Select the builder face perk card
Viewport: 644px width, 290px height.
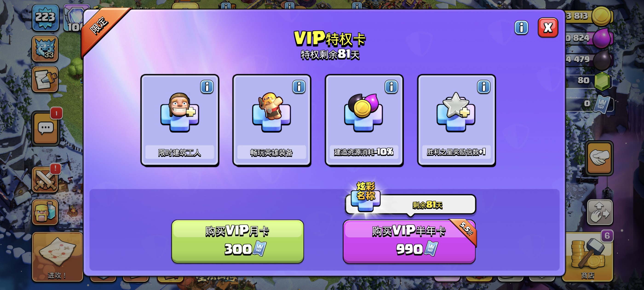pos(180,120)
